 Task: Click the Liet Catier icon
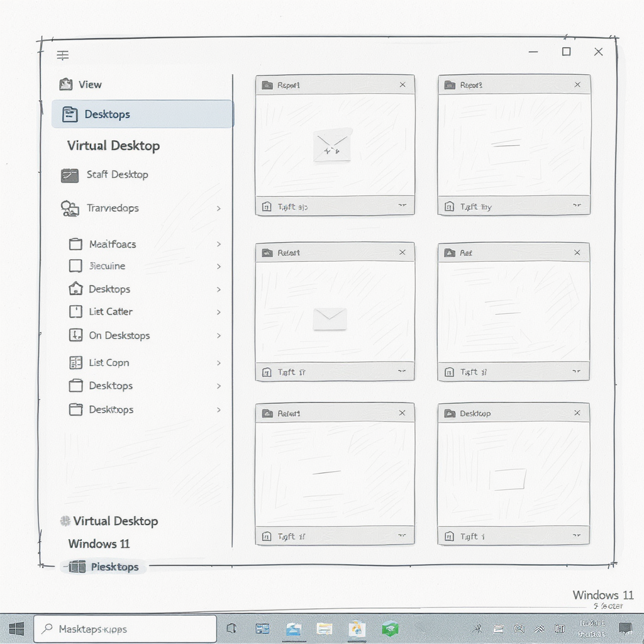(75, 312)
